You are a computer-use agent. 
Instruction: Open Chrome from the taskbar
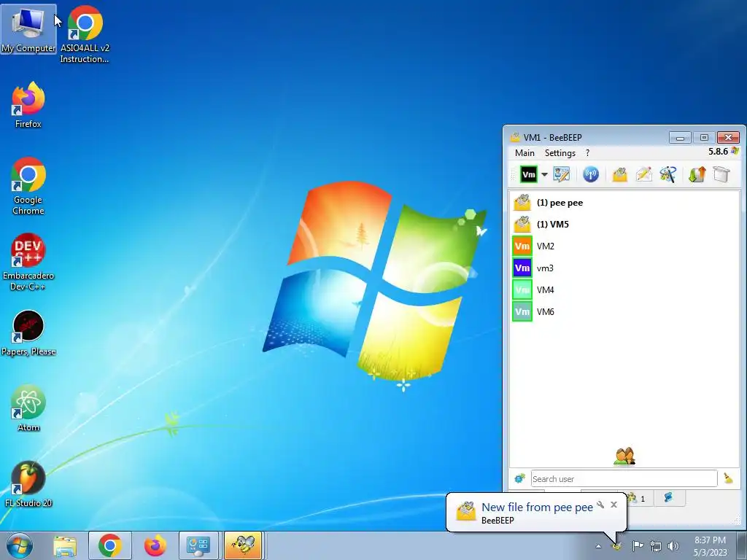[110, 545]
